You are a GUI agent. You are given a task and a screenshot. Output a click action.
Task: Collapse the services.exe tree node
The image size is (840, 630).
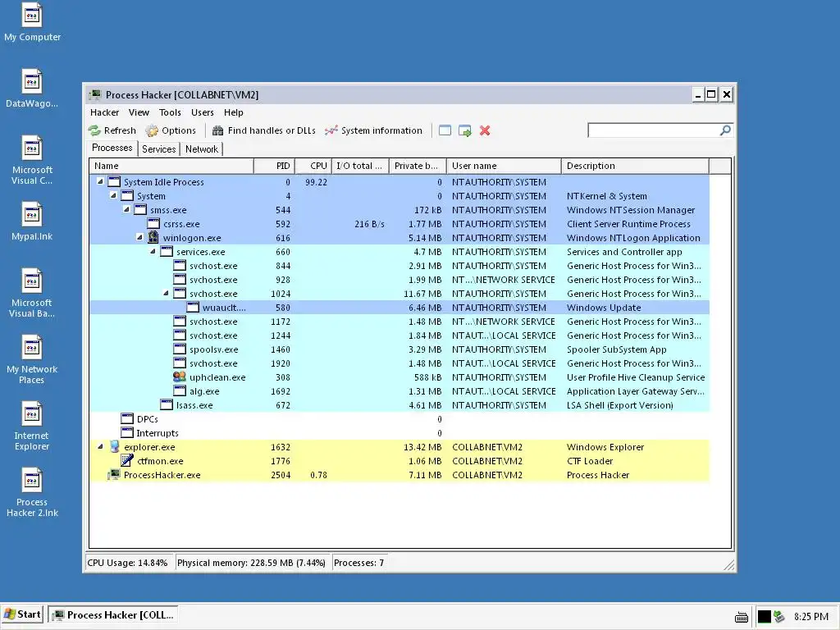tap(153, 251)
